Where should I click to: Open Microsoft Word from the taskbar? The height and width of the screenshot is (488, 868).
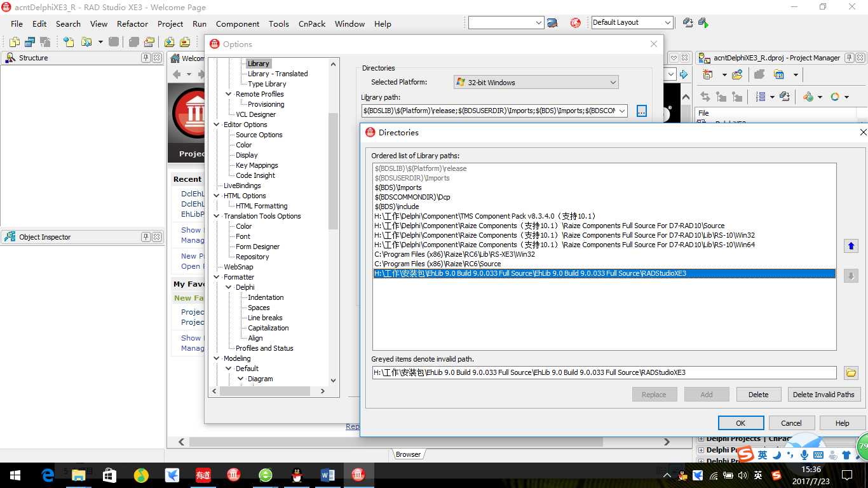click(x=328, y=475)
